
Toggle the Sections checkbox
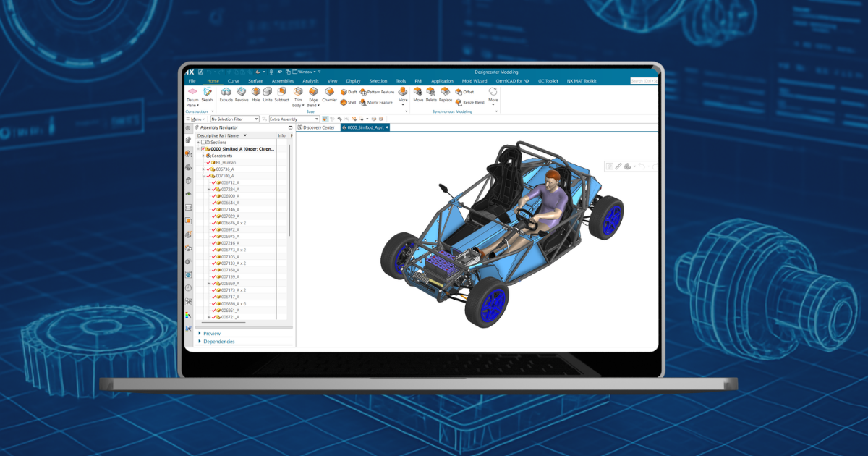tap(204, 143)
